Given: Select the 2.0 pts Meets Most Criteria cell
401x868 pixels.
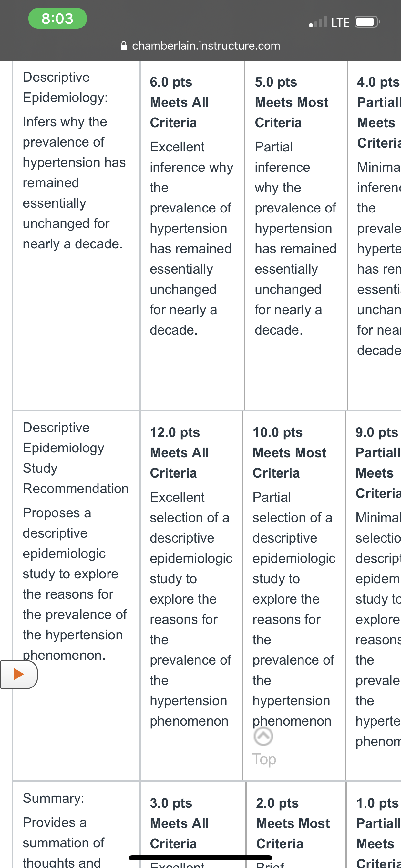Looking at the screenshot, I should (x=296, y=825).
